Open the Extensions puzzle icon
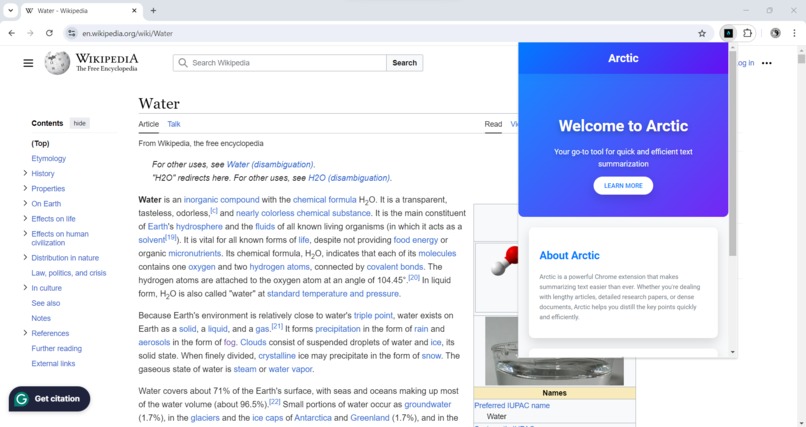Viewport: 806px width, 427px height. 747,33
